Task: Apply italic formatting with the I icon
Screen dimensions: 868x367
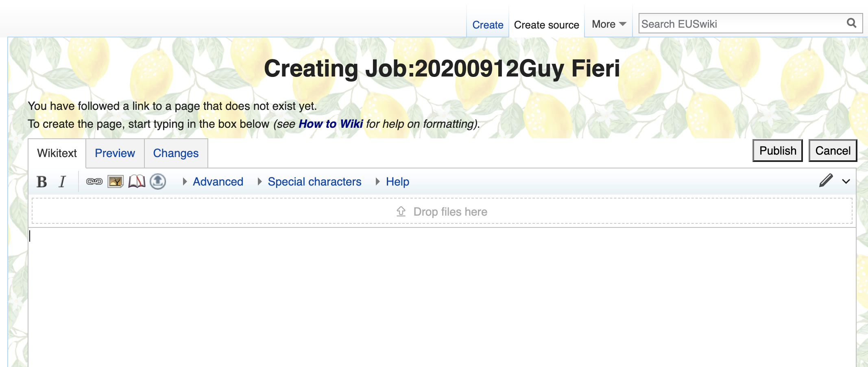Action: (62, 181)
